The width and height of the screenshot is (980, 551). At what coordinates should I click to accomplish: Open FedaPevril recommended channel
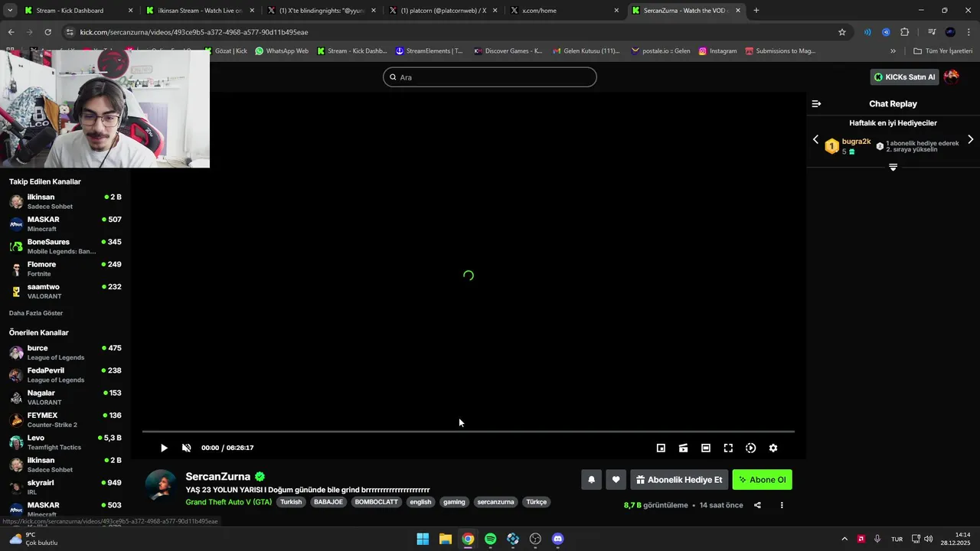pyautogui.click(x=65, y=374)
